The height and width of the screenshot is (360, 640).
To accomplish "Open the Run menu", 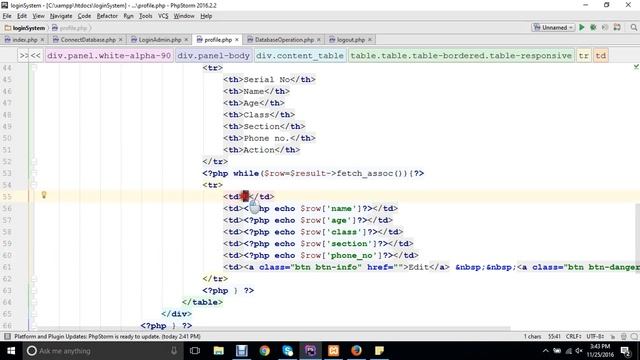I will [128, 16].
